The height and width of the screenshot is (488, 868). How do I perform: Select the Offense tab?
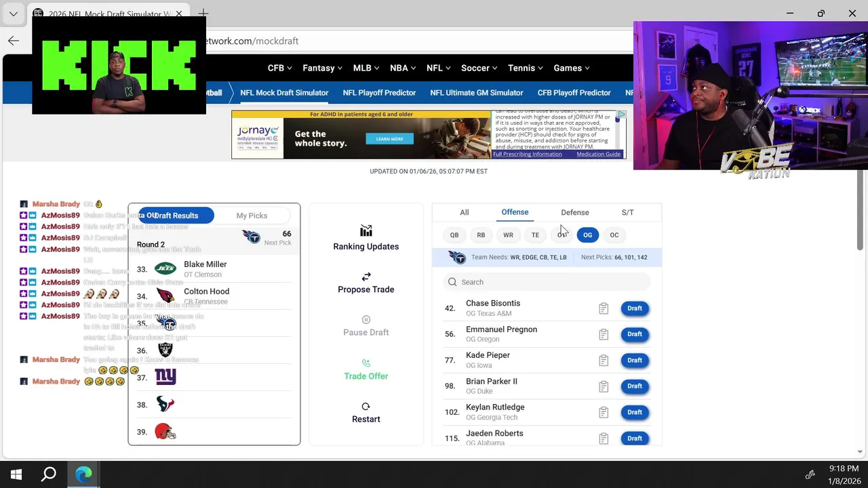(x=515, y=212)
